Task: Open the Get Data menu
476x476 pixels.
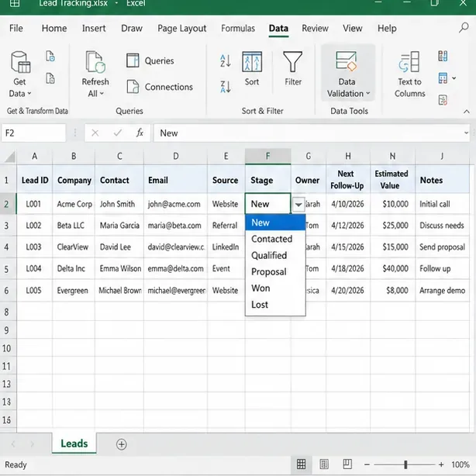Action: coord(20,74)
